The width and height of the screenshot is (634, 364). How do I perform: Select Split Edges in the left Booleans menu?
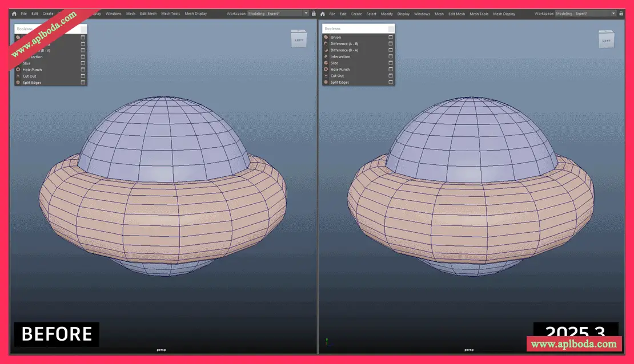(32, 83)
